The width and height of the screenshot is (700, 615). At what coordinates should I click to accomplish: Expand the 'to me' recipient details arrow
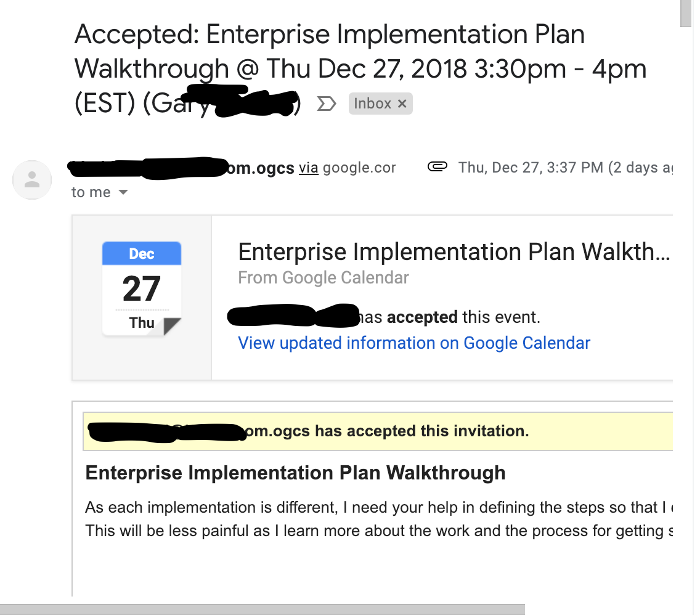pos(123,192)
